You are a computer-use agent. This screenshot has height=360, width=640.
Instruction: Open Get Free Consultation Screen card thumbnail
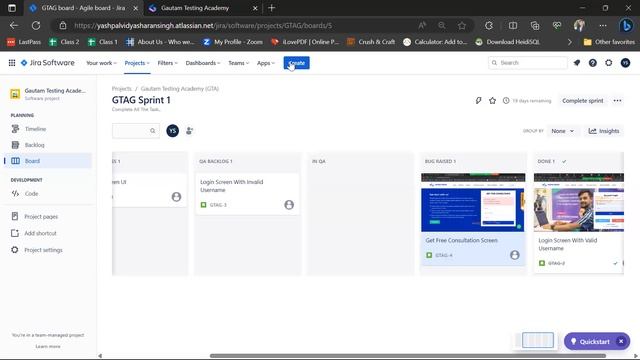pyautogui.click(x=473, y=202)
